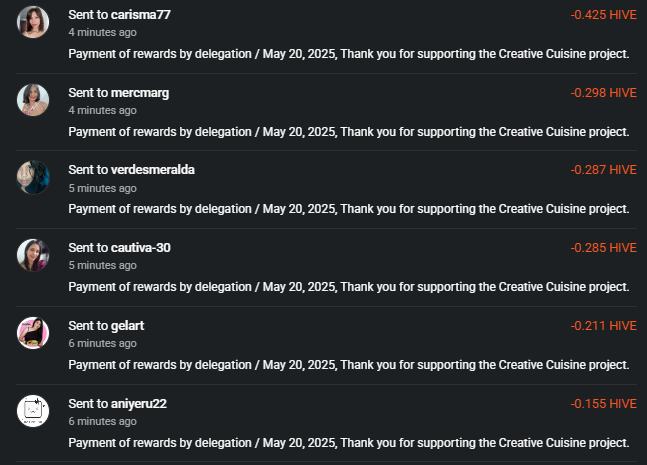
Task: Select the -0.298 HIVE amount
Action: point(604,93)
